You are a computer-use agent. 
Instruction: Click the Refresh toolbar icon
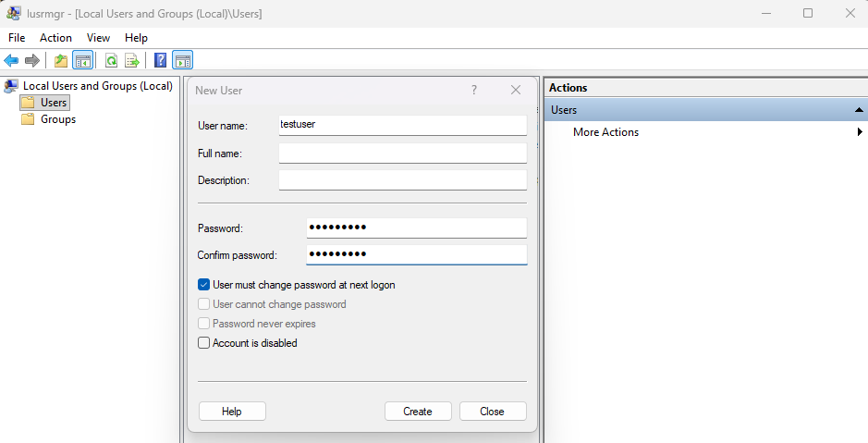[x=111, y=60]
